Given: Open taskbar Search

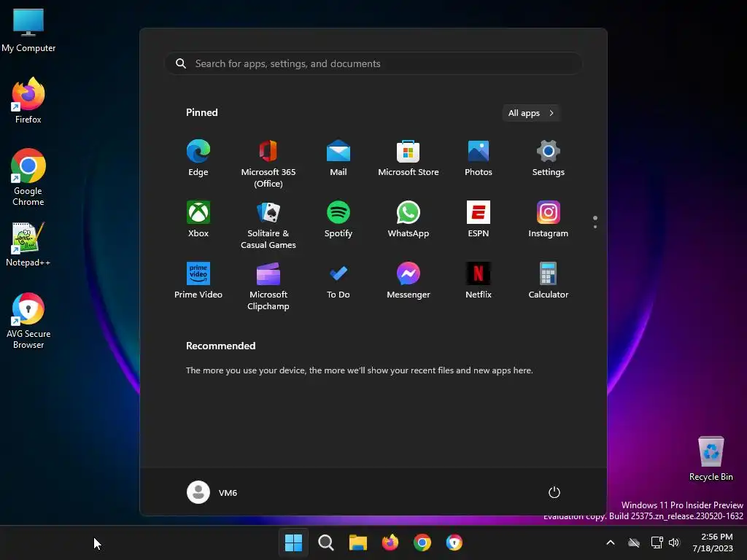Looking at the screenshot, I should coord(326,542).
